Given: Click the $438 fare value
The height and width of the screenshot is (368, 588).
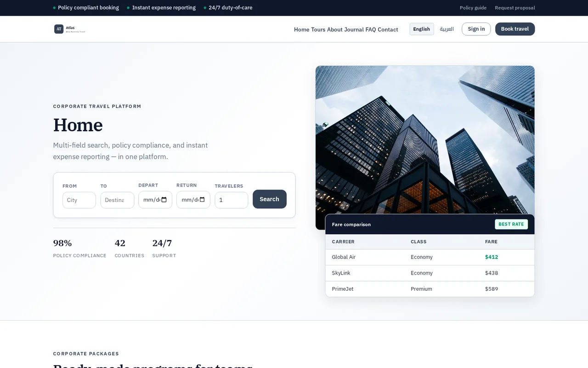Looking at the screenshot, I should coord(492,273).
